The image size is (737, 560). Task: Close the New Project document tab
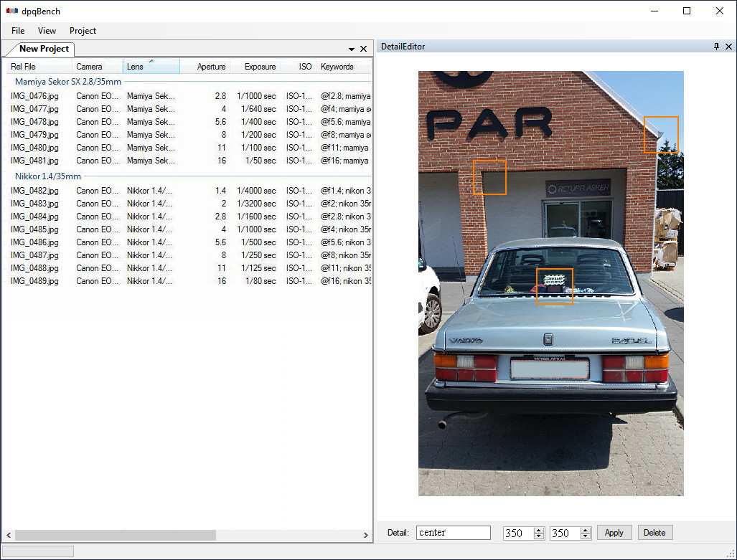(x=363, y=49)
